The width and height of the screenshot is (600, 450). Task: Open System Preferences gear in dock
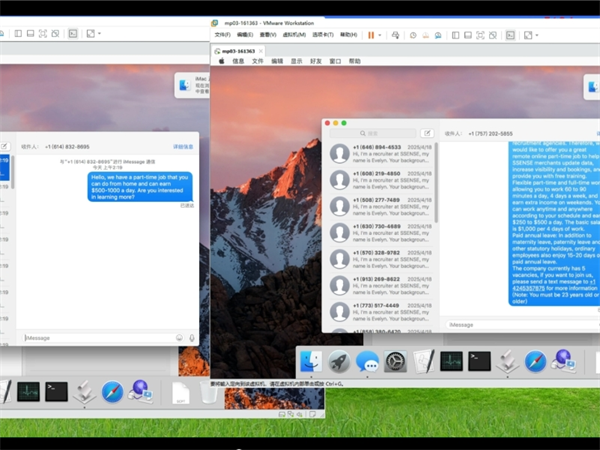(x=395, y=362)
